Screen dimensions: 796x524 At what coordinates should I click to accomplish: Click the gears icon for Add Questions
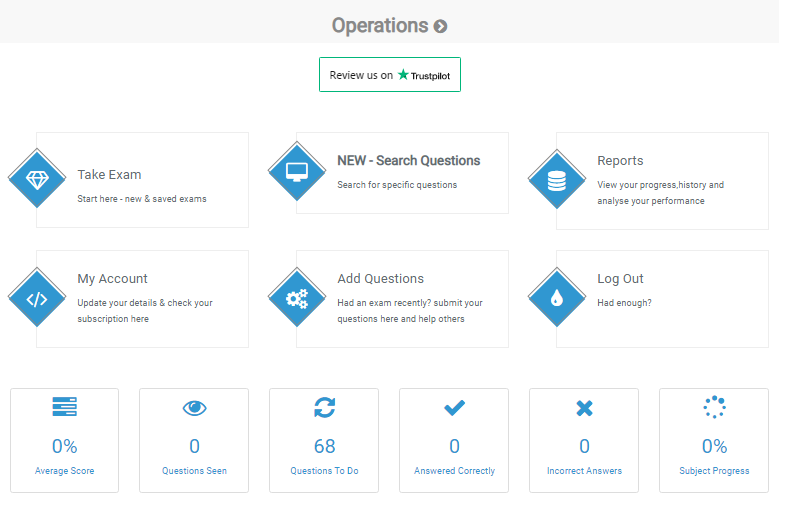(297, 298)
